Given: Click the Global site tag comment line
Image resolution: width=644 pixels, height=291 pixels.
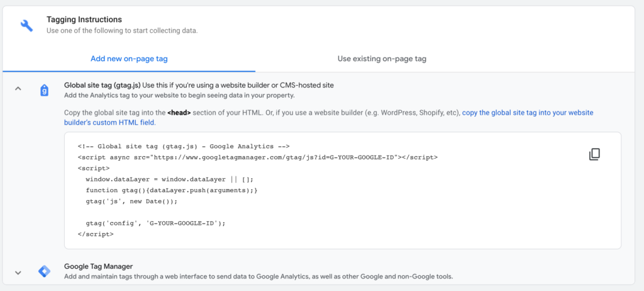Looking at the screenshot, I should click(184, 146).
